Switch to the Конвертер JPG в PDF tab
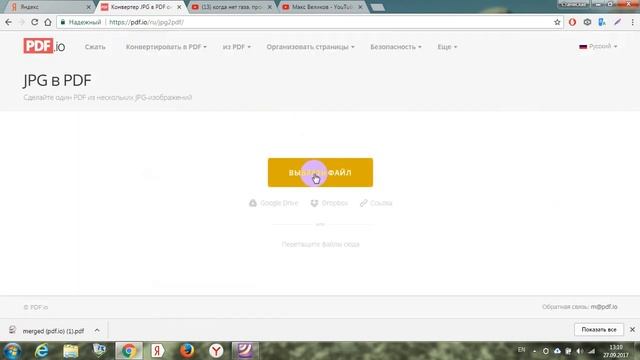The image size is (640, 360). click(141, 7)
